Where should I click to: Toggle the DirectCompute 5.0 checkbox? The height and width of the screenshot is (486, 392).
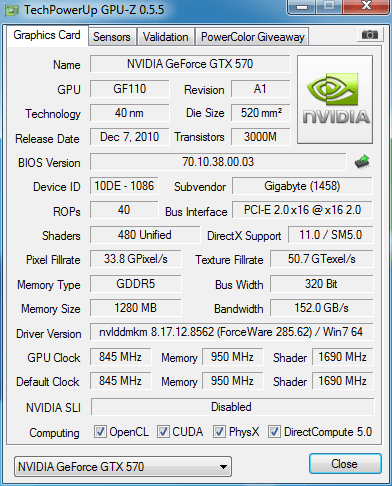pos(274,431)
